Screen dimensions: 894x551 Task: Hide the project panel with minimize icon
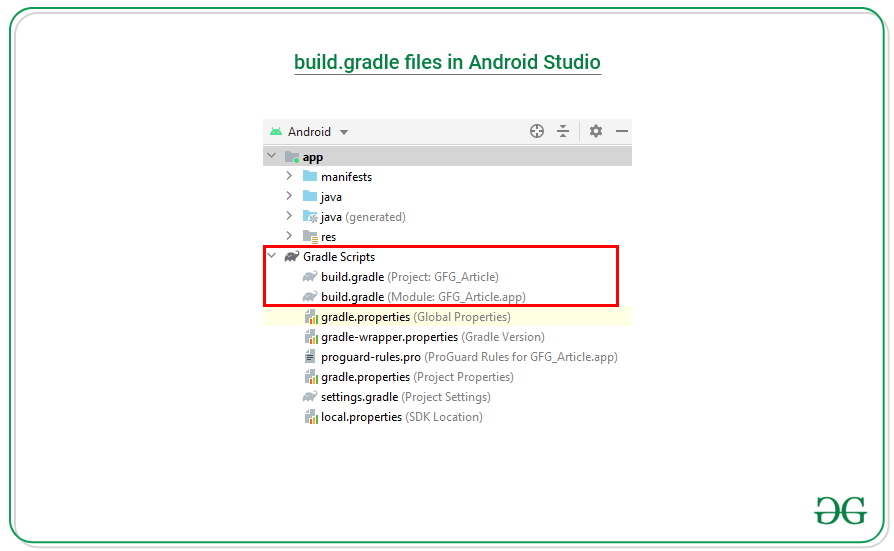[621, 131]
